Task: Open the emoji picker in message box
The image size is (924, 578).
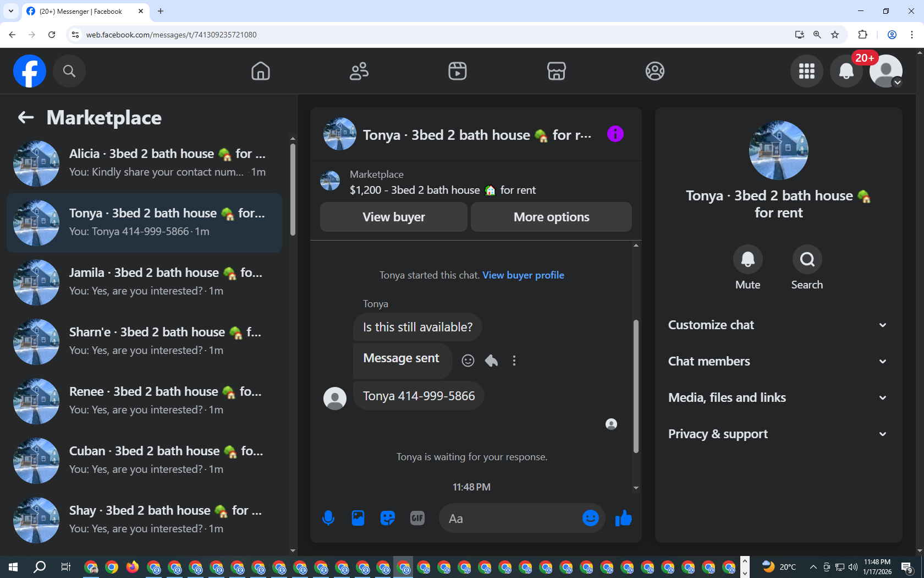Action: coord(591,518)
